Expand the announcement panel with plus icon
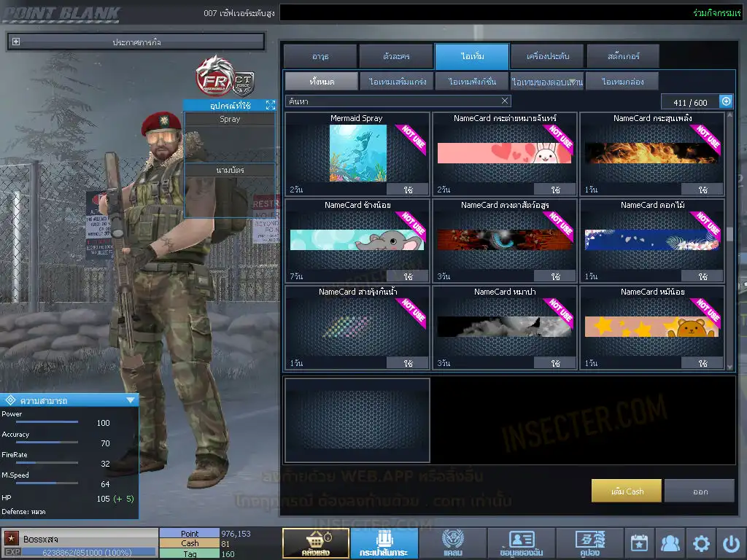 pyautogui.click(x=16, y=42)
